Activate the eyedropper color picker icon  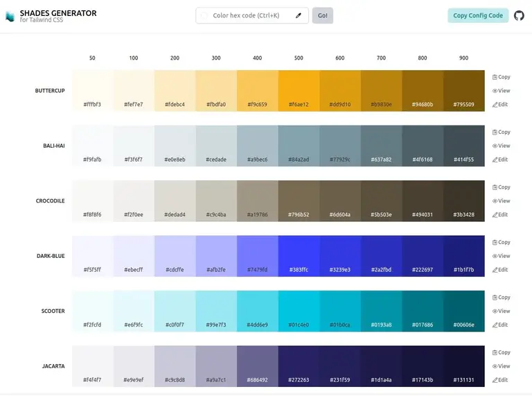tap(299, 16)
